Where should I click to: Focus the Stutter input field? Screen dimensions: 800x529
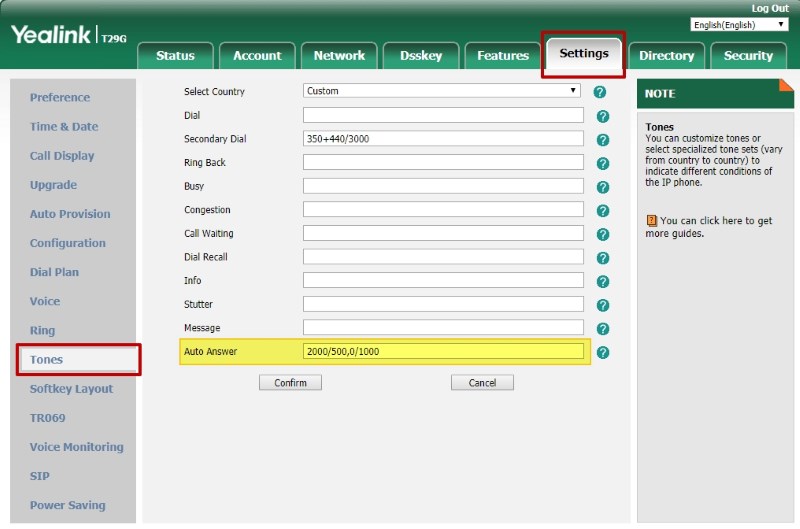pos(443,304)
